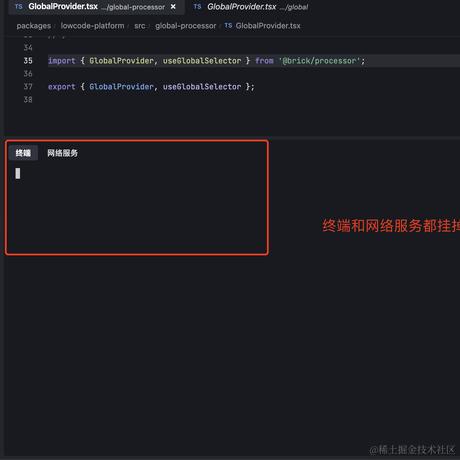Screen dimensions: 460x460
Task: Close the GlobalProvider.tsx global-processor tab
Action: [x=173, y=7]
